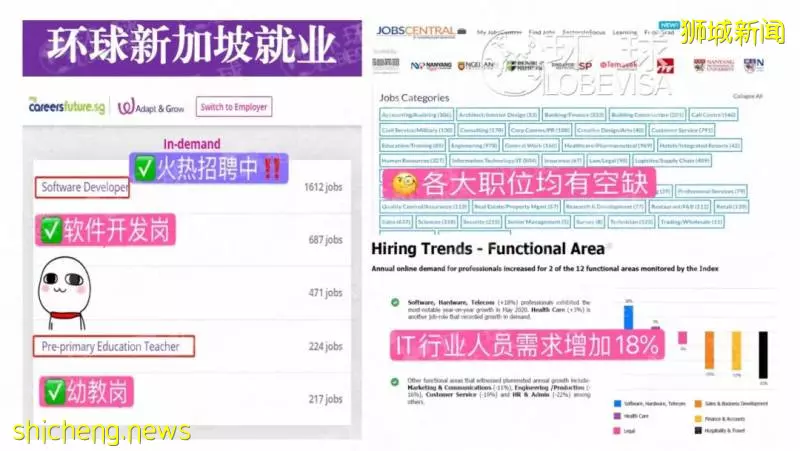This screenshot has width=800, height=451.
Task: Open the Software Developer job link
Action: (x=82, y=187)
